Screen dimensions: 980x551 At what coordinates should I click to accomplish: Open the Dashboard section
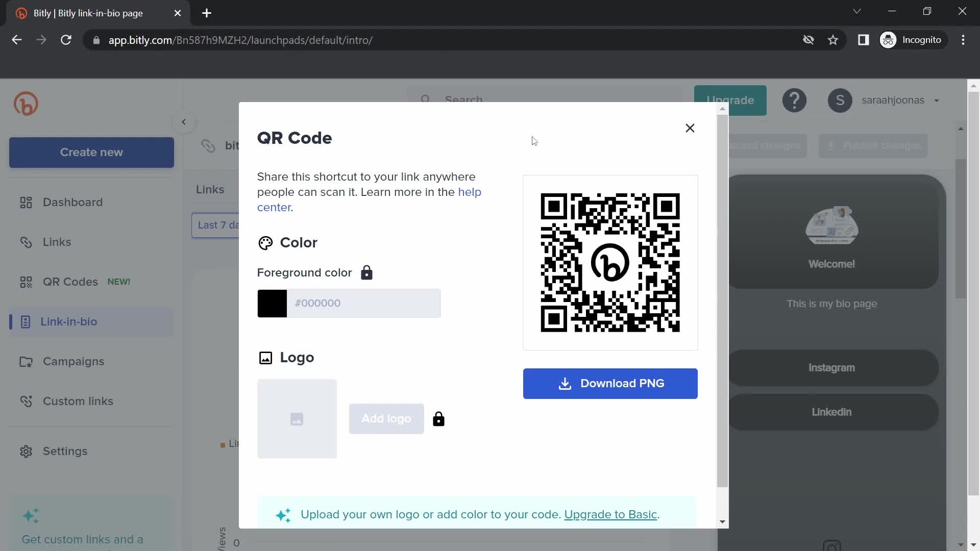72,202
